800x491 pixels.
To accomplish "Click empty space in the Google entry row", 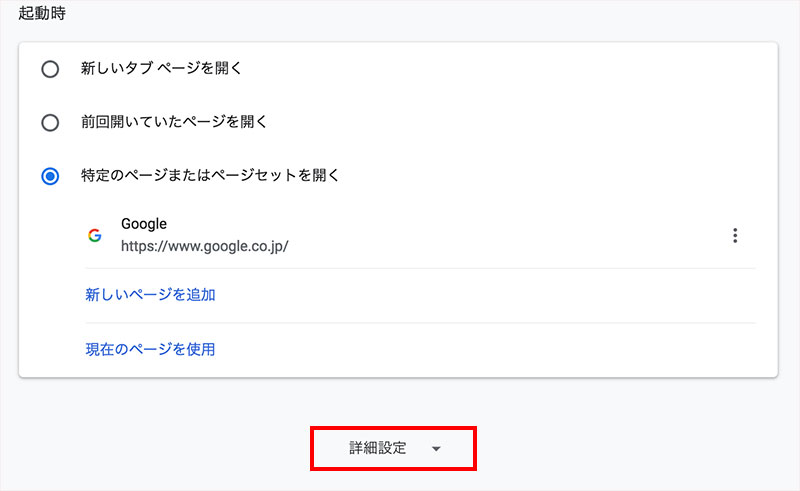I will point(500,236).
